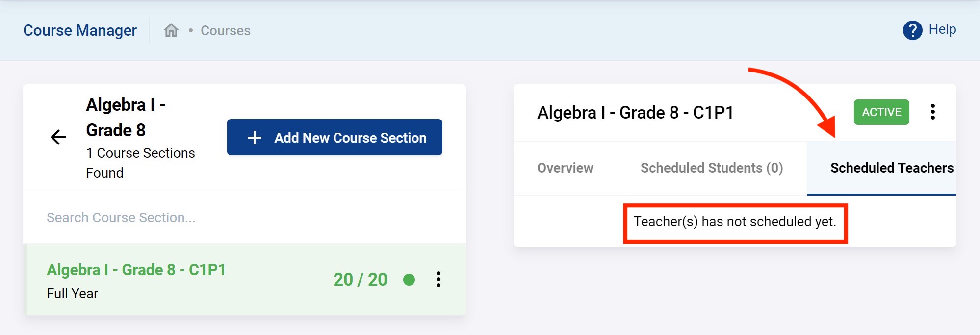Image resolution: width=980 pixels, height=335 pixels.
Task: Click the home breadcrumb icon
Action: [171, 30]
